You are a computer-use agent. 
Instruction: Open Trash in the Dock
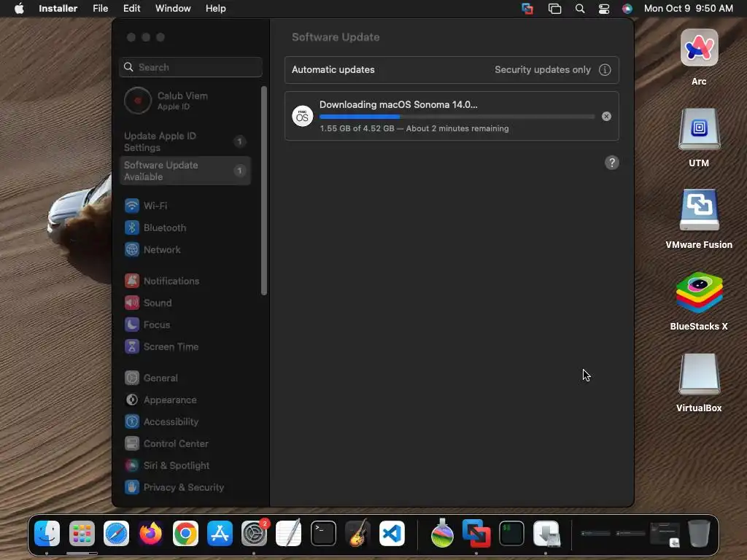click(699, 533)
